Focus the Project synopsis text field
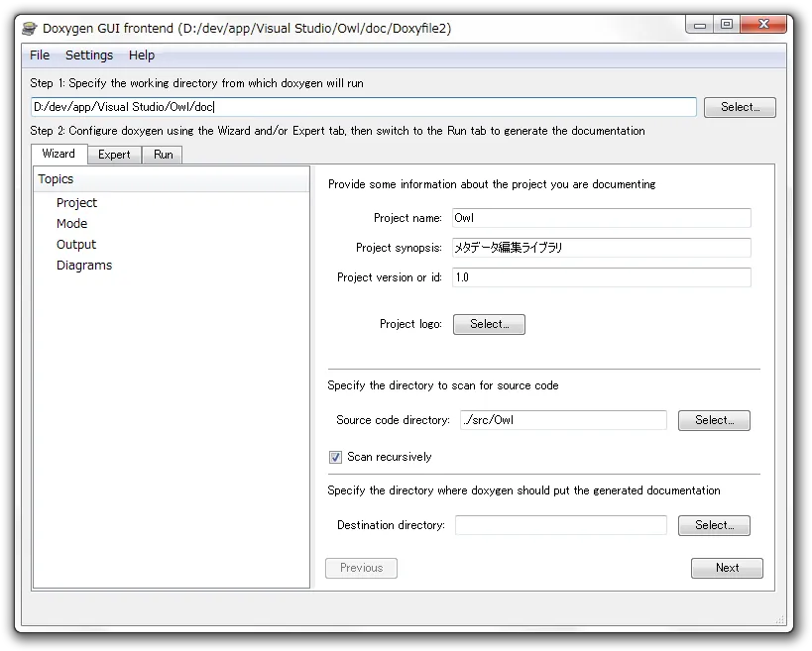The width and height of the screenshot is (812, 651). (x=601, y=248)
